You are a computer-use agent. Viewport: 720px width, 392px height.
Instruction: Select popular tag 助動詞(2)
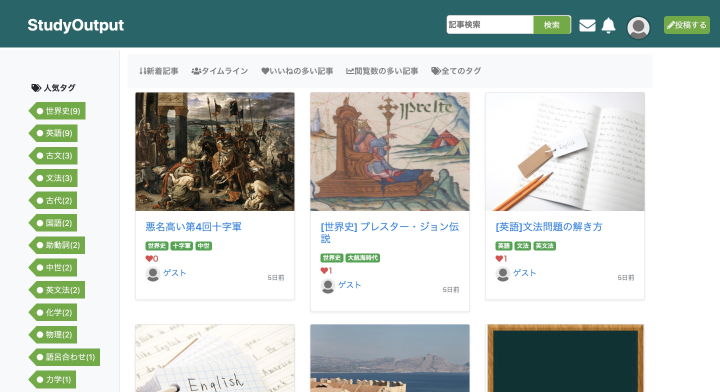[57, 245]
